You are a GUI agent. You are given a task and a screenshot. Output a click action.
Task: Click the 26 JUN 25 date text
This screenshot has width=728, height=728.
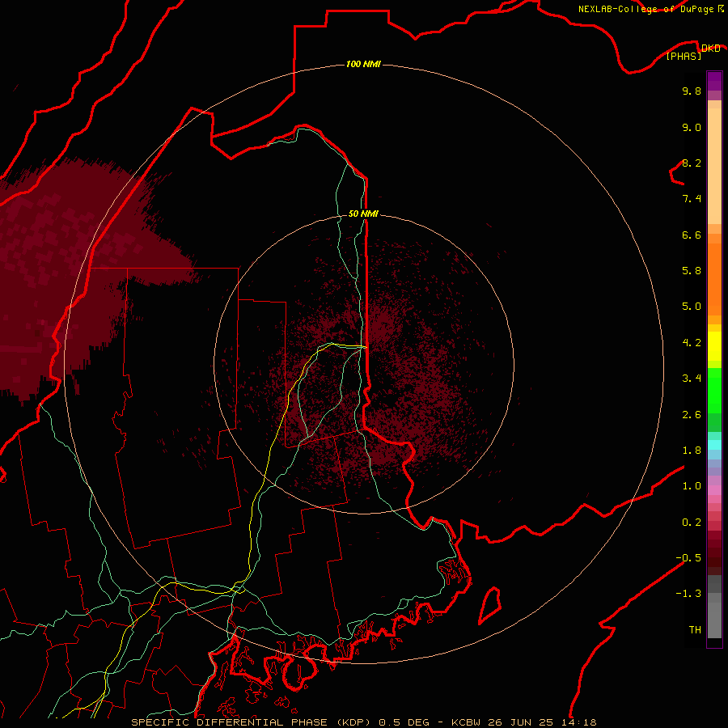click(522, 722)
